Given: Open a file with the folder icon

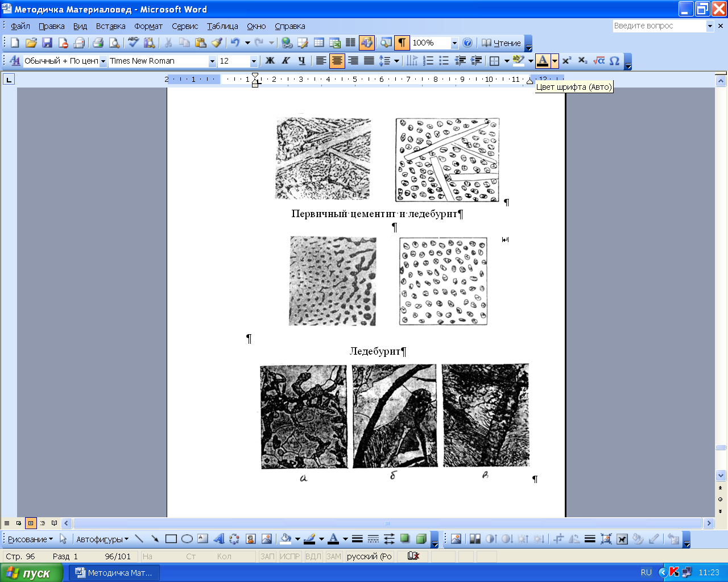Looking at the screenshot, I should click(x=31, y=43).
